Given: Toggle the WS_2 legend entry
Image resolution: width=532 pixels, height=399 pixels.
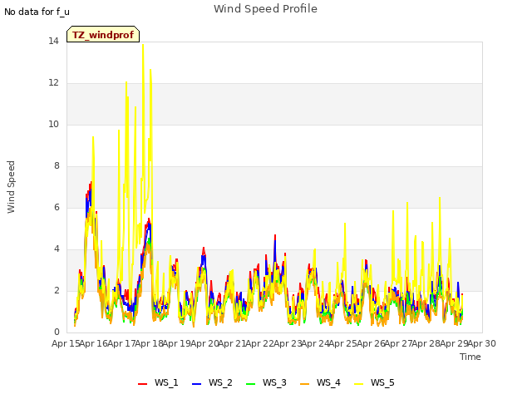Looking at the screenshot, I should 212,382.
